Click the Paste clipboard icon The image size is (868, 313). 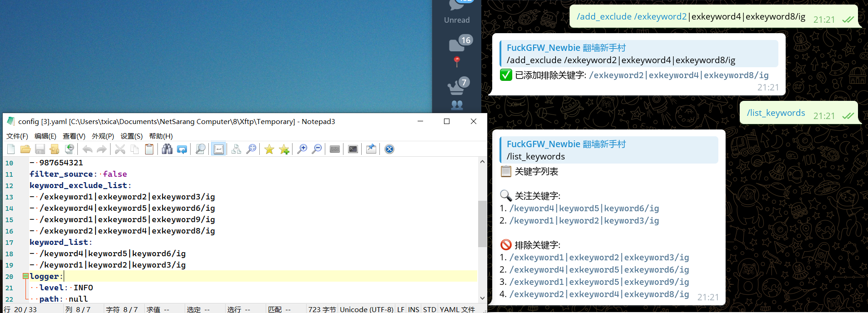(x=149, y=149)
